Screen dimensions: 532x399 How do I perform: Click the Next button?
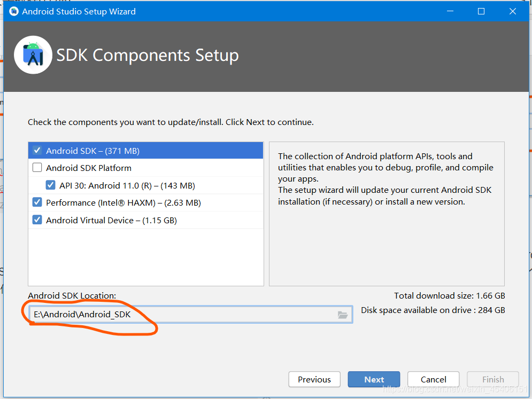pos(374,379)
